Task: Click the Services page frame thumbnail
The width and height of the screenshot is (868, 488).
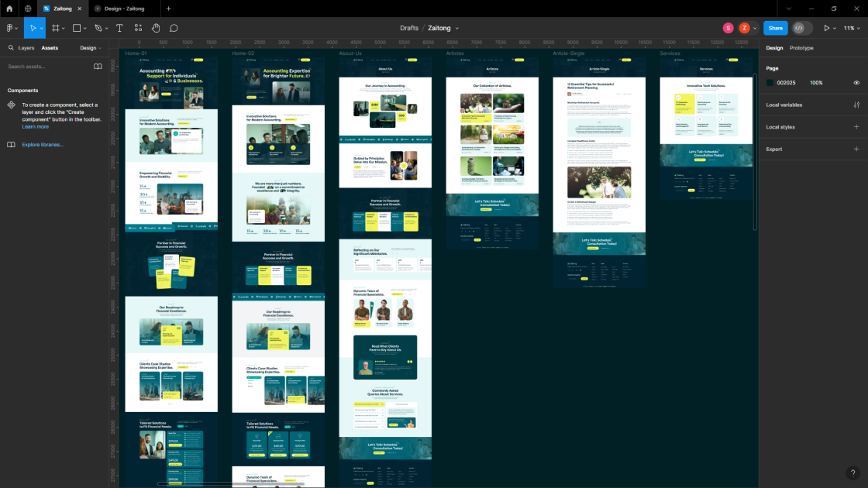Action: point(706,129)
